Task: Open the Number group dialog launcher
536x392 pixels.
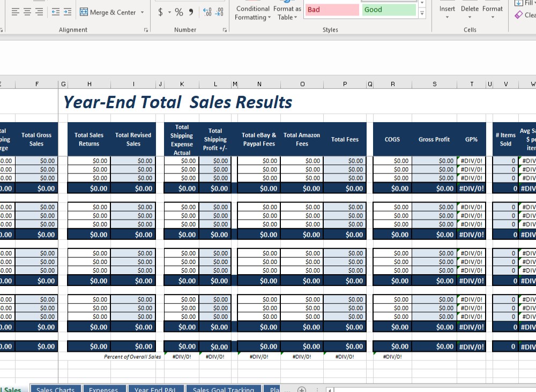Action: 225,30
